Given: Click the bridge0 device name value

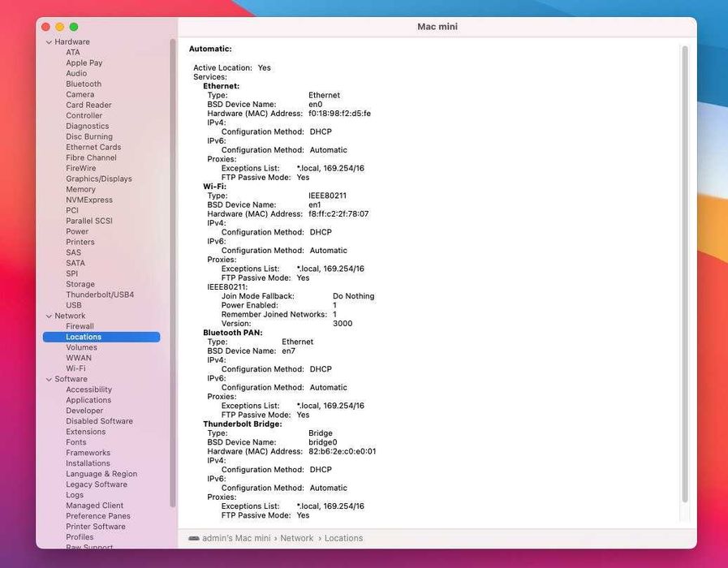Looking at the screenshot, I should point(323,442).
